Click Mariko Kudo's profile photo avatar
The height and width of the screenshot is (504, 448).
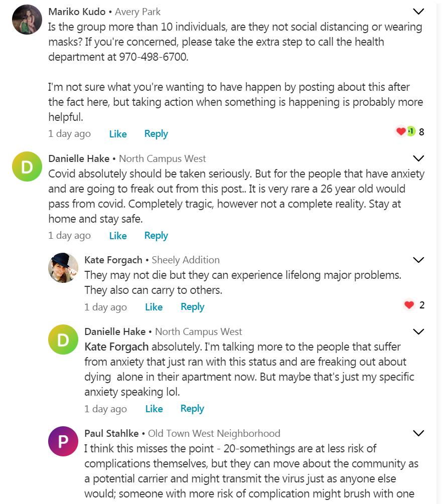[27, 20]
